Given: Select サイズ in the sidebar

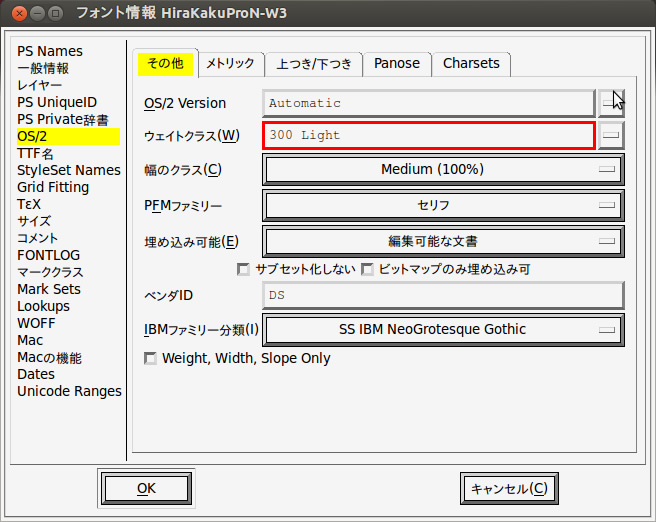Looking at the screenshot, I should click(x=34, y=221).
